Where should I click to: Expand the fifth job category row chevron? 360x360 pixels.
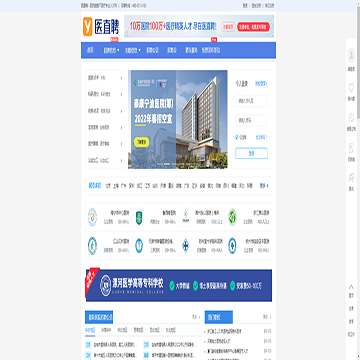click(121, 144)
